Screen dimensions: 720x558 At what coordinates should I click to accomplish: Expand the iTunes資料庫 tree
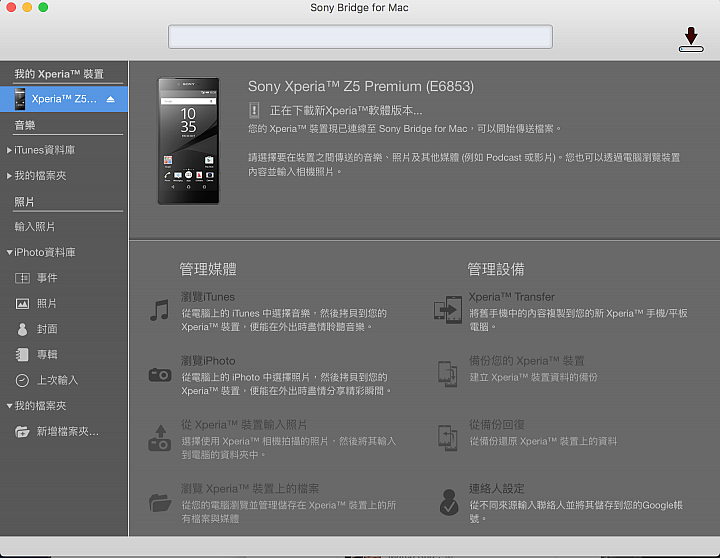point(9,150)
